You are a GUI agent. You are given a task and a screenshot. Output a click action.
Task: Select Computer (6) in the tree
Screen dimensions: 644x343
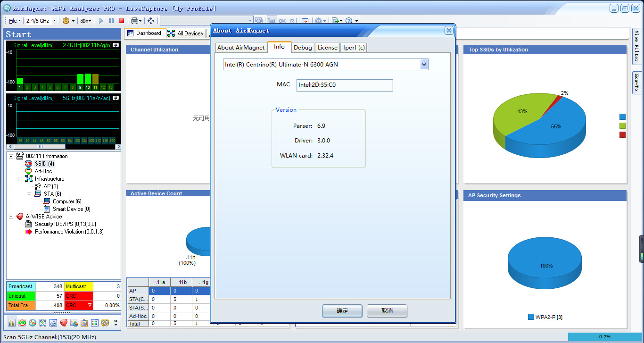67,201
